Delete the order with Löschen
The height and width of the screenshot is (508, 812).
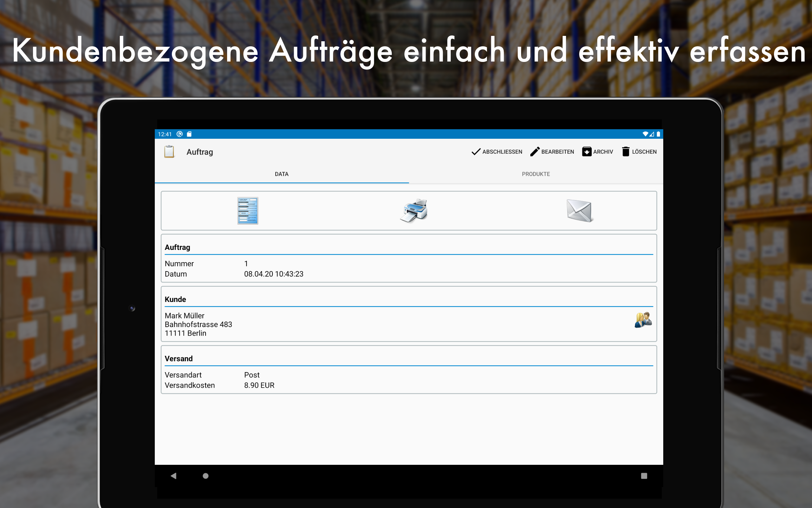click(639, 152)
